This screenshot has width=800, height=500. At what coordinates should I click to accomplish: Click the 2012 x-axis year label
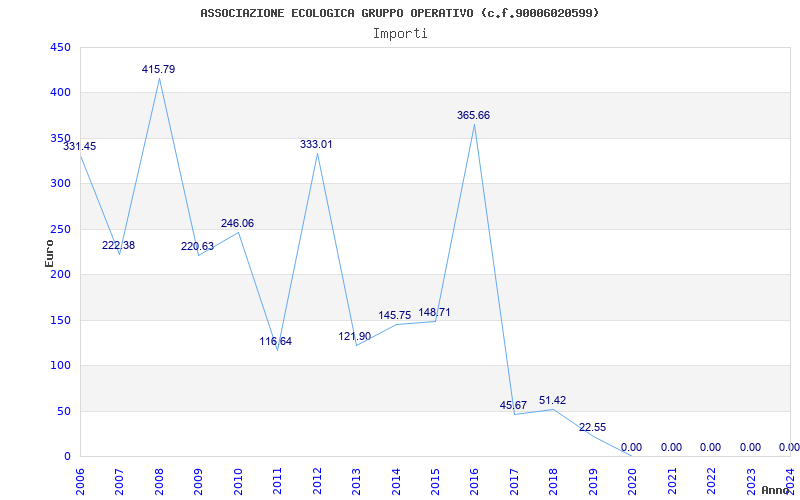(x=317, y=481)
